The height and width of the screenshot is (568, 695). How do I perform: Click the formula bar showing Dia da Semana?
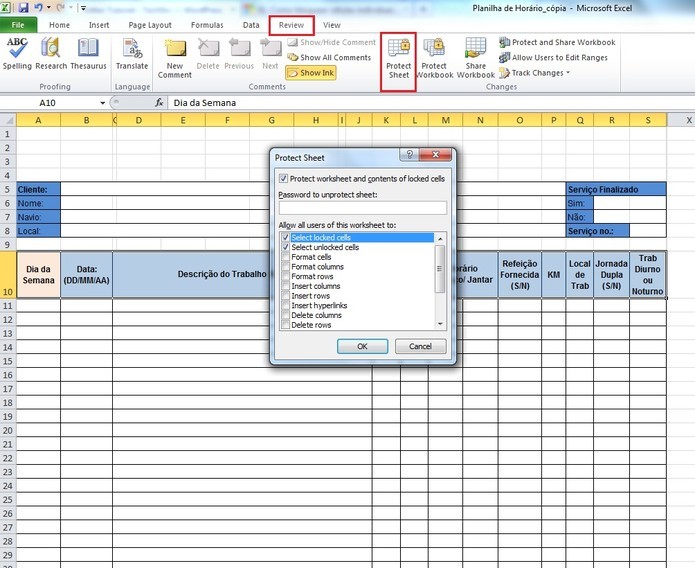coord(430,103)
